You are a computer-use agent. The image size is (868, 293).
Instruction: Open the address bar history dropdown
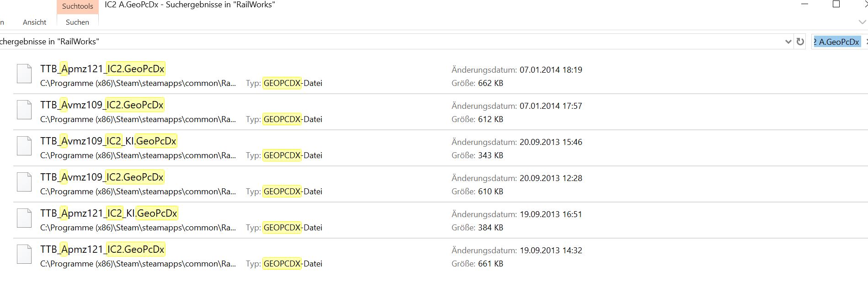(788, 42)
